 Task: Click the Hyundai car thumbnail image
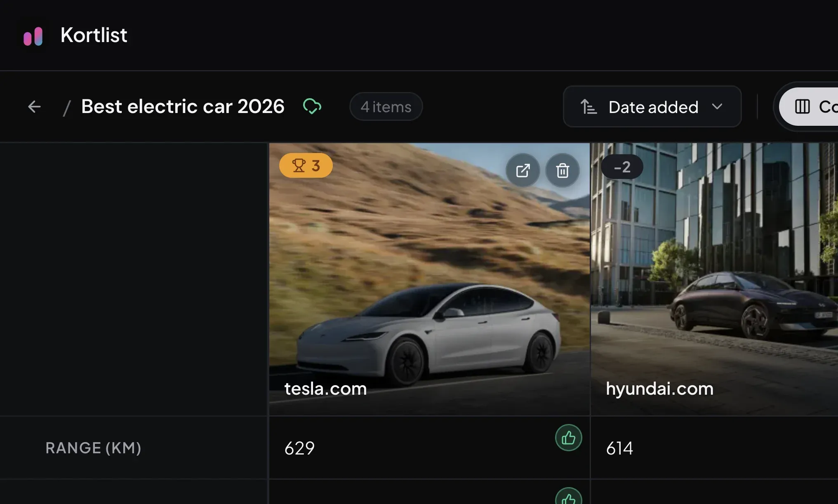click(x=714, y=279)
